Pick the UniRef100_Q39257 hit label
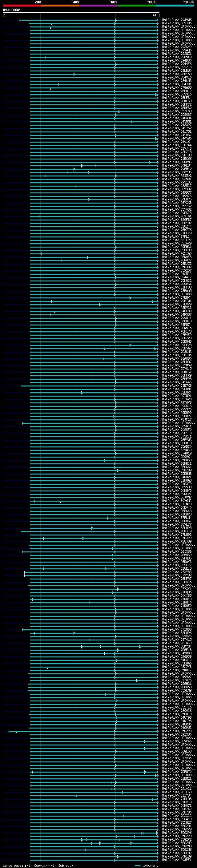197x868 pixels. 176,270
